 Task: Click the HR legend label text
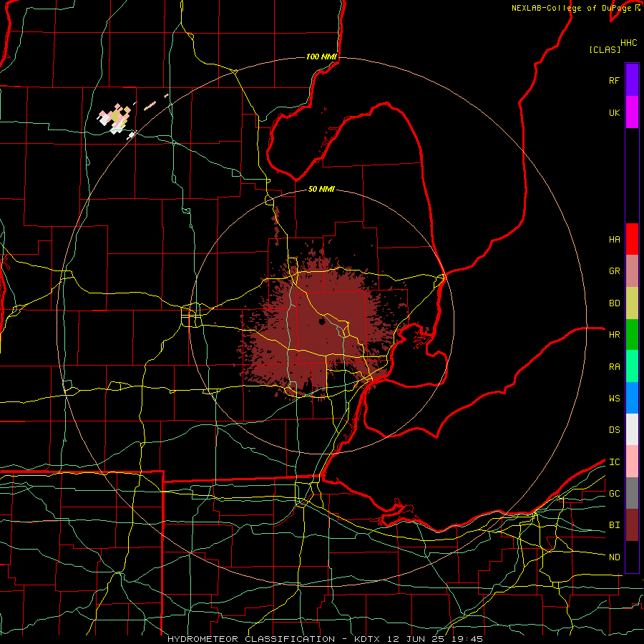[614, 335]
